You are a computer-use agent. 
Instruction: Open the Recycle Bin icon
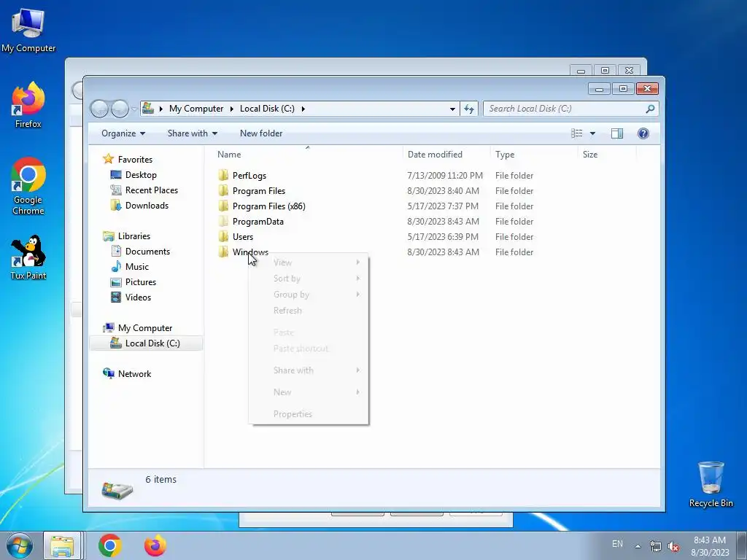tap(711, 484)
